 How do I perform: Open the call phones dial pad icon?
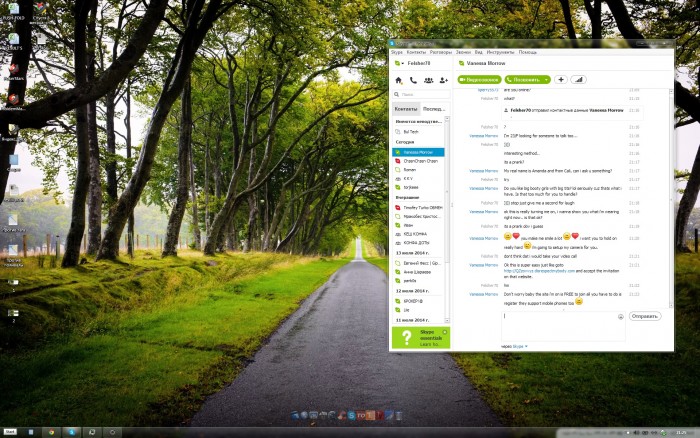[x=413, y=80]
